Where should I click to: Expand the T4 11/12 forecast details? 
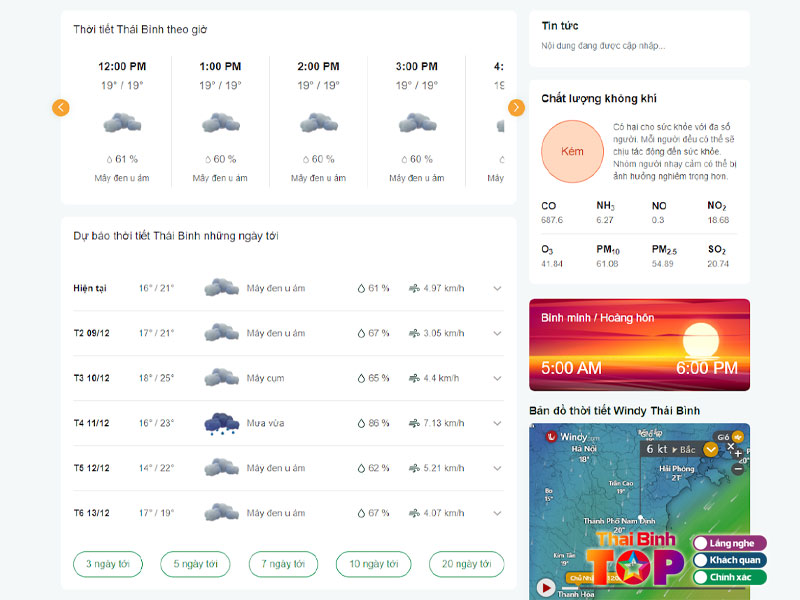point(497,423)
